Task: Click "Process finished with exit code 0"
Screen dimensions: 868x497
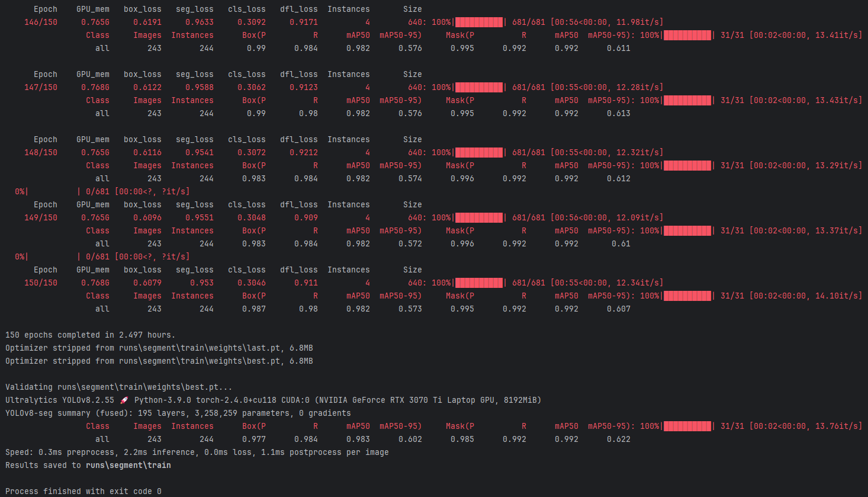Action: tap(83, 491)
